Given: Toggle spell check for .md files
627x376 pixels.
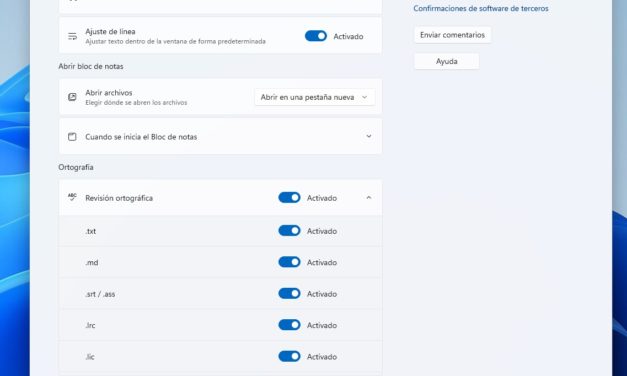Looking at the screenshot, I should pos(289,262).
